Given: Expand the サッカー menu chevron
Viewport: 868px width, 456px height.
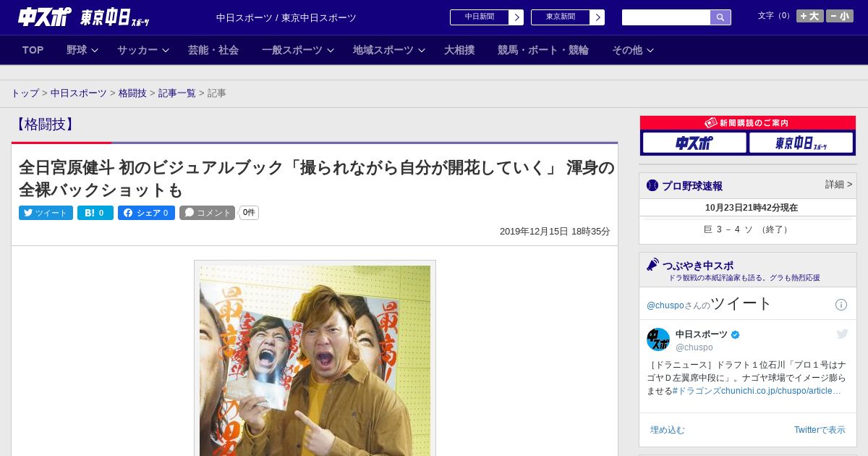Looking at the screenshot, I should tap(166, 51).
